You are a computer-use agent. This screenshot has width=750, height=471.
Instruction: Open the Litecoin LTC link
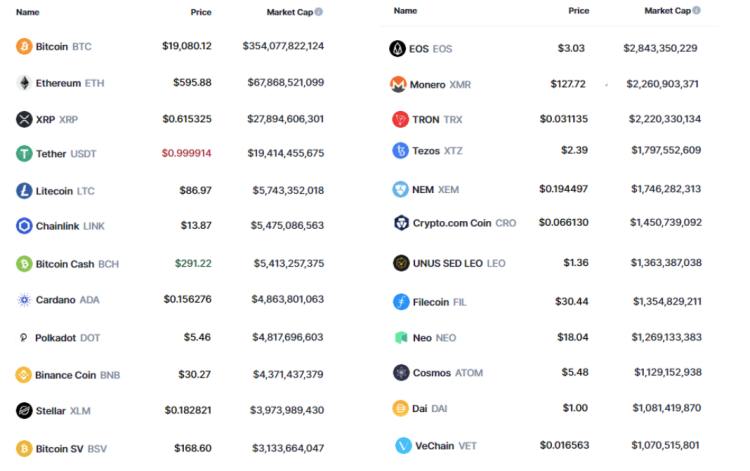[65, 191]
